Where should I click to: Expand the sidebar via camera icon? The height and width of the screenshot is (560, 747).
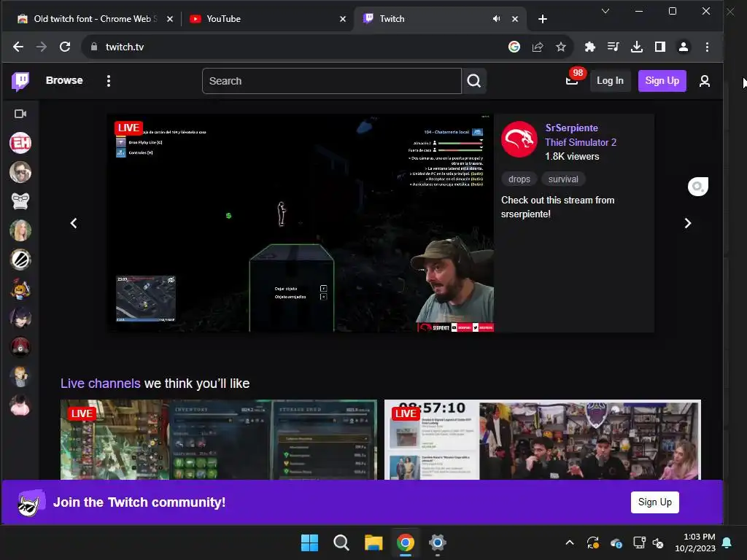coord(20,114)
